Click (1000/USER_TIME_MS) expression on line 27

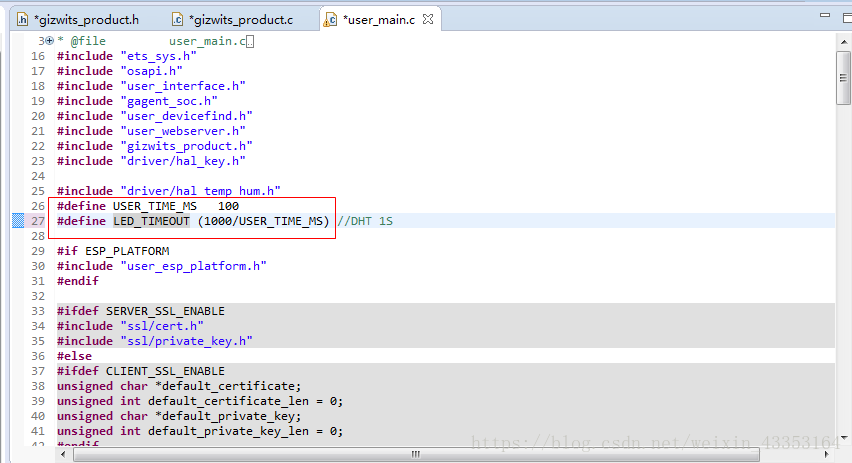(264, 221)
